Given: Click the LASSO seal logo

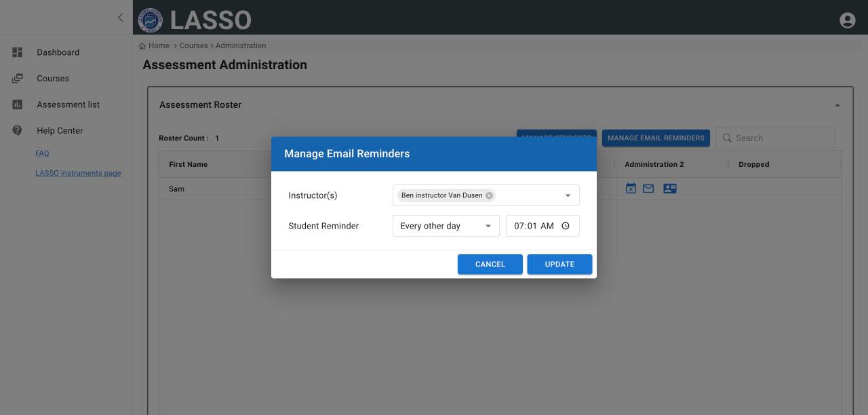Looking at the screenshot, I should coord(151,20).
